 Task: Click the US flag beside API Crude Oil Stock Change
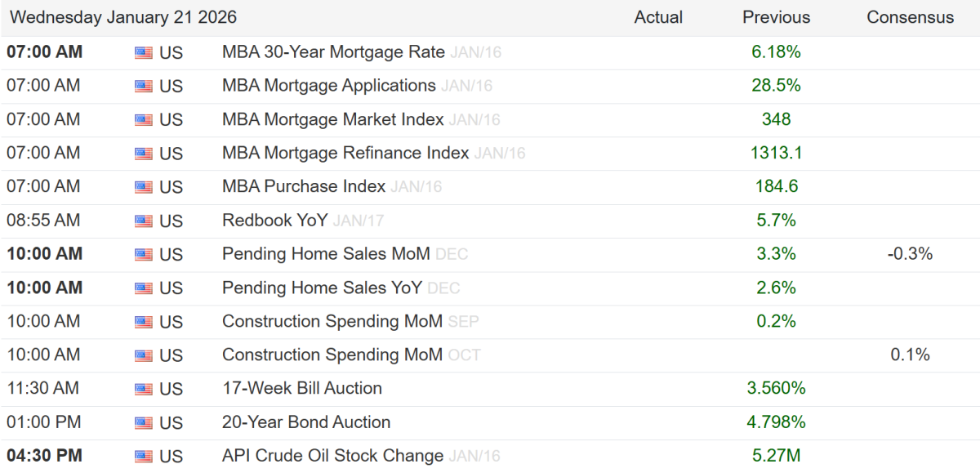tap(144, 457)
